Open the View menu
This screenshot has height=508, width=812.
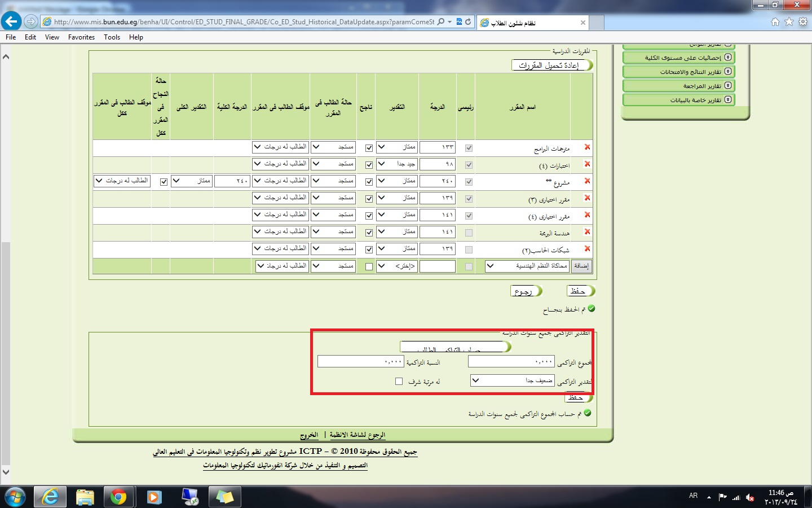(52, 37)
